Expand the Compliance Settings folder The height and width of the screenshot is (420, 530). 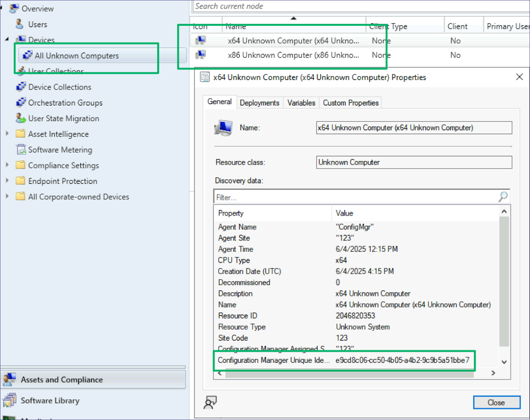7,165
